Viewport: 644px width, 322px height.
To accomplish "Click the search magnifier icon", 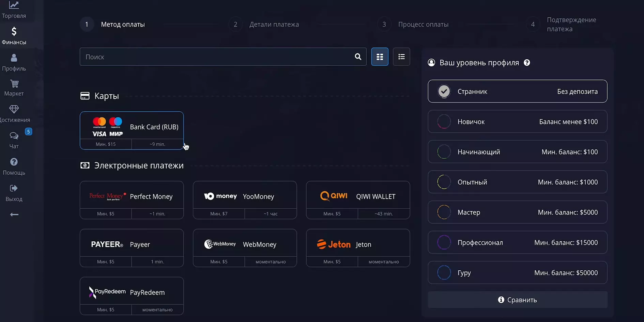I will point(358,57).
